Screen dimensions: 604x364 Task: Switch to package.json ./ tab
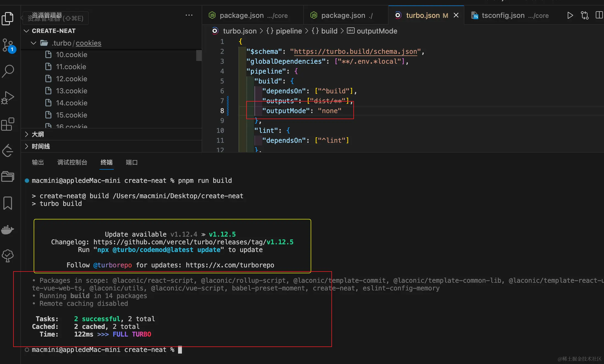(x=346, y=15)
